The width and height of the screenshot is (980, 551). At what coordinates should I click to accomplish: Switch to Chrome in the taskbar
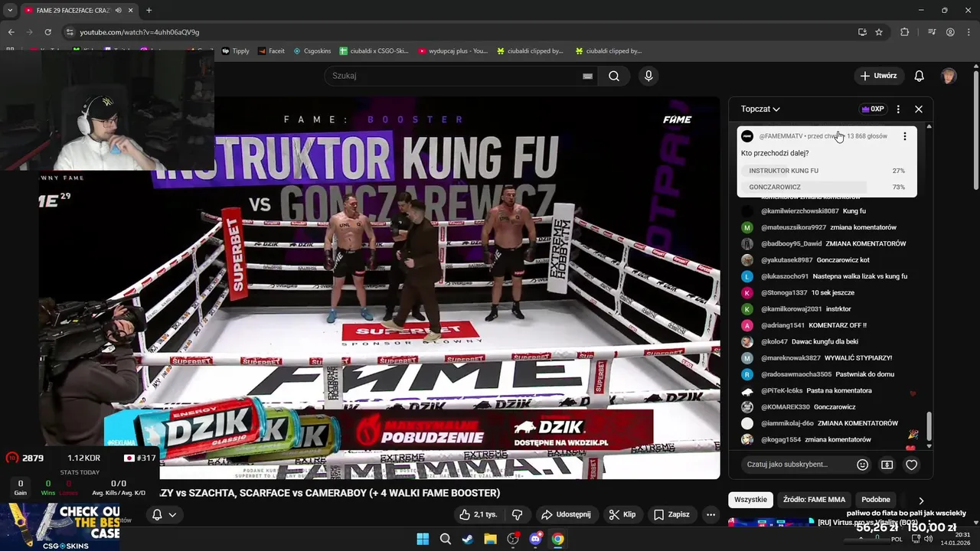[557, 539]
